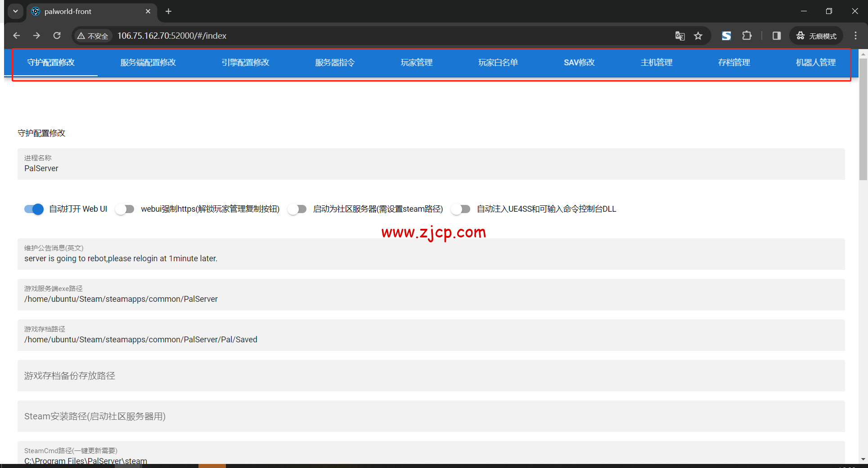Open Chrome three-dot menu
Viewport: 868px width, 468px height.
pos(855,36)
